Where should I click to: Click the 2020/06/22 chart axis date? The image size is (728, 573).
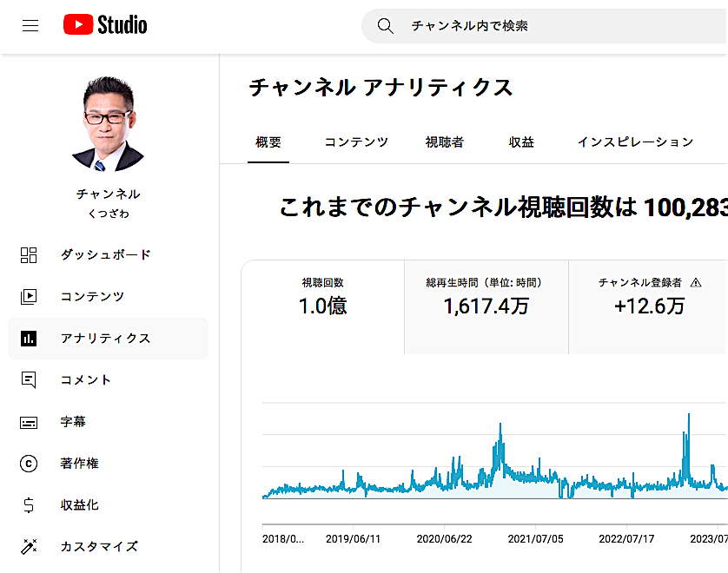click(444, 539)
